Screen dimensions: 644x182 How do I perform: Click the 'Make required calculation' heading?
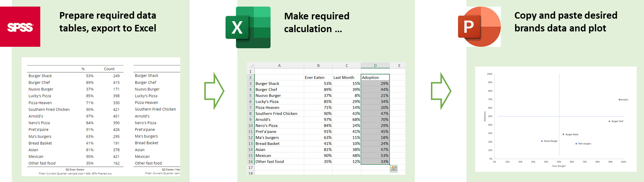click(x=317, y=22)
